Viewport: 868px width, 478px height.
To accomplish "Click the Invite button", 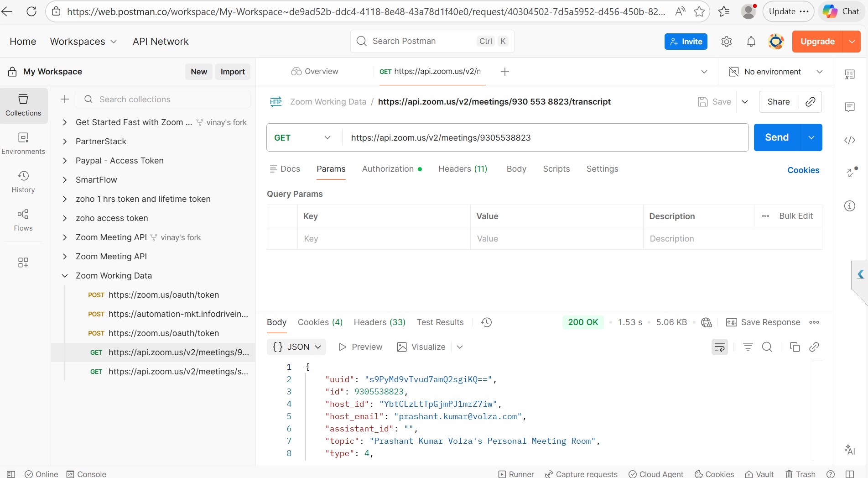I will [686, 42].
